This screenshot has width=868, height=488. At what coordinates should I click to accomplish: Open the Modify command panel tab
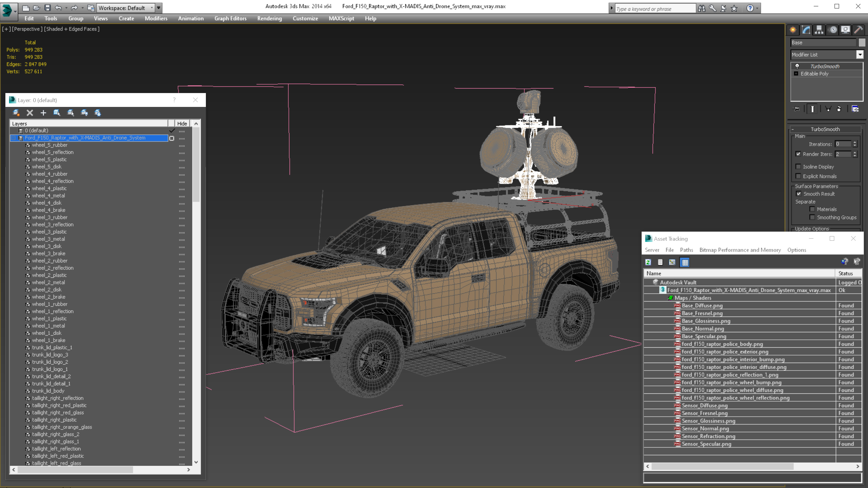(806, 30)
